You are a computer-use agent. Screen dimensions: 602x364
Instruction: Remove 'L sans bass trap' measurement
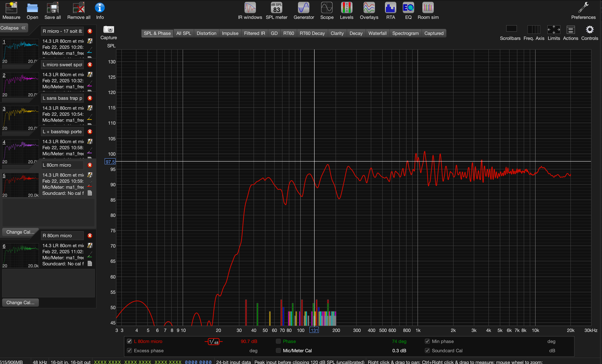(x=90, y=98)
